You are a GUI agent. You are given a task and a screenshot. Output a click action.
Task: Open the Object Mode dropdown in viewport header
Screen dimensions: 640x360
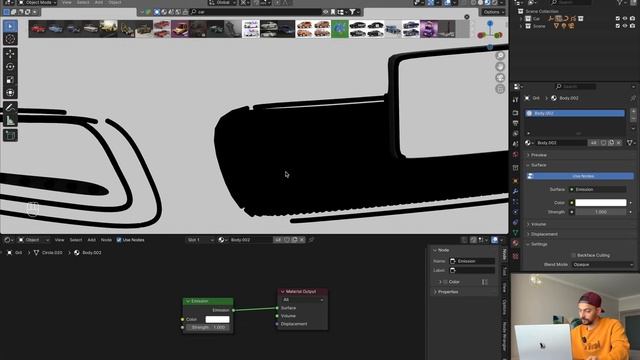coord(37,3)
